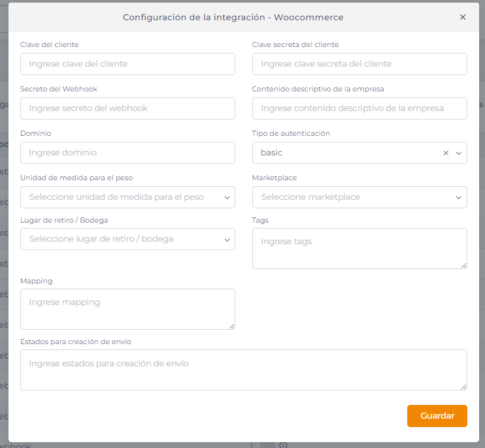Screen dimensions: 485x448
Task: Focus the Clave del cliente input field
Action: tap(127, 64)
